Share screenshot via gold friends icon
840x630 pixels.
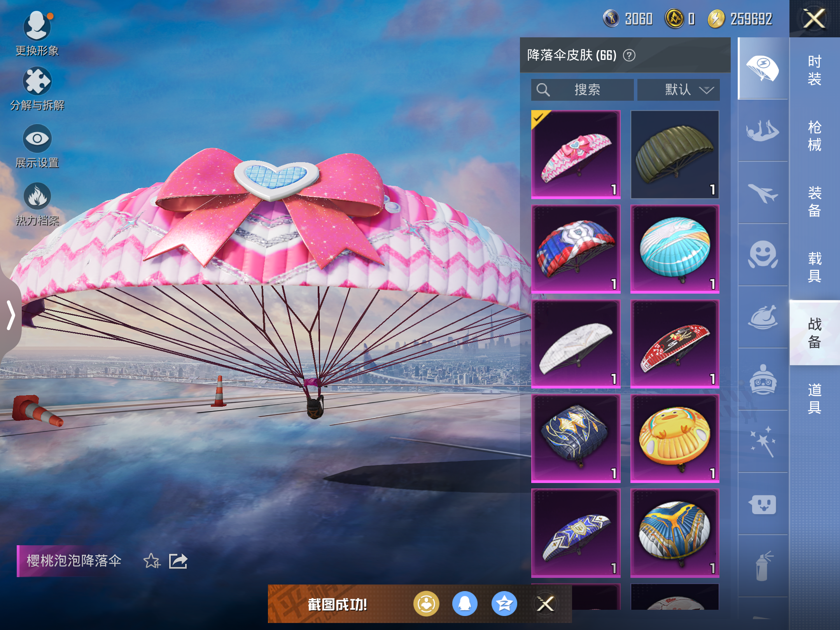426,604
